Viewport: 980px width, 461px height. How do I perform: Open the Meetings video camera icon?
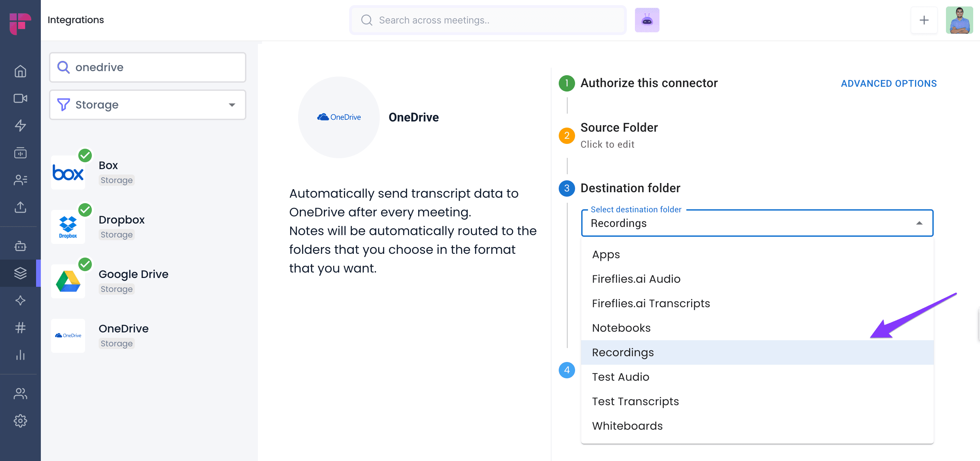(20, 99)
